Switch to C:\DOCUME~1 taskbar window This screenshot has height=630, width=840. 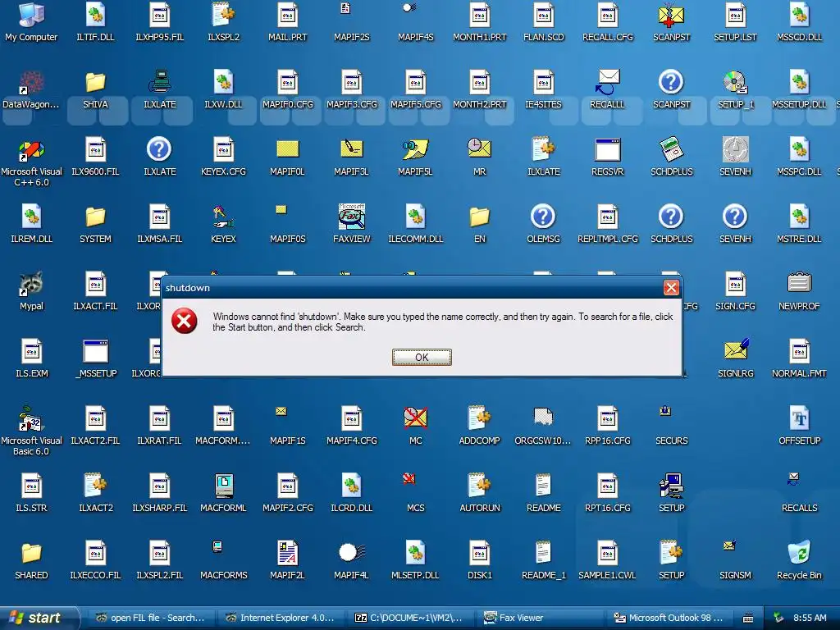click(x=410, y=618)
